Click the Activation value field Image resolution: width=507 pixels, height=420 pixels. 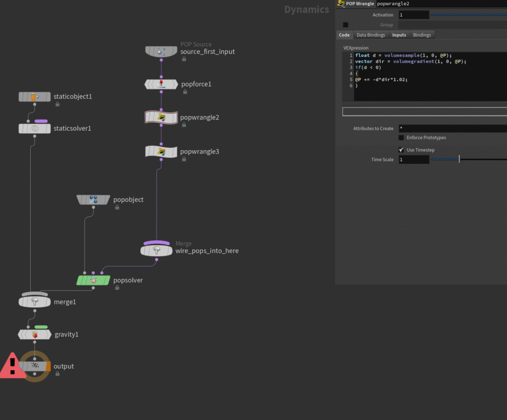tap(413, 15)
